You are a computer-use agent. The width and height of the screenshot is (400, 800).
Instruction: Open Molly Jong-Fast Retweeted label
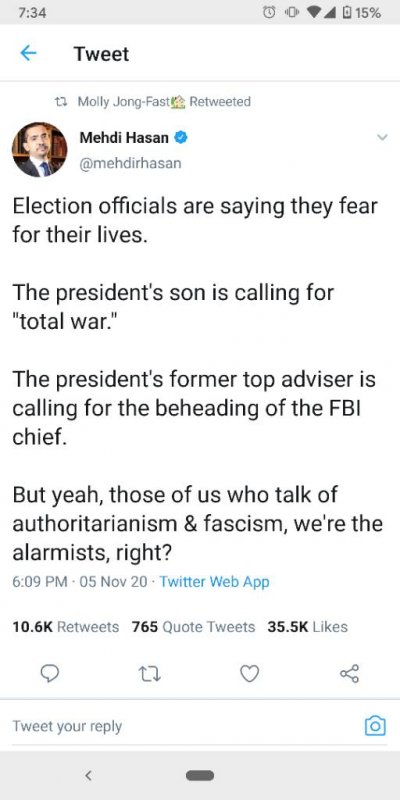(164, 102)
